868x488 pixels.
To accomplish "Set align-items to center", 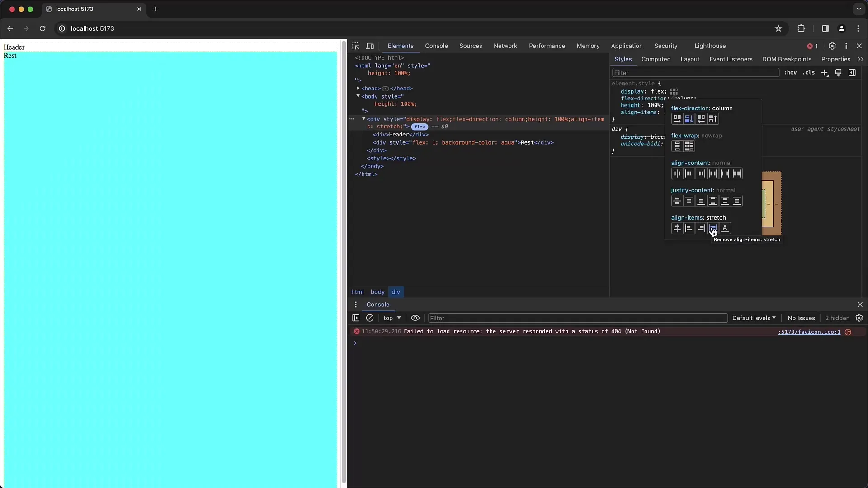I will 677,228.
